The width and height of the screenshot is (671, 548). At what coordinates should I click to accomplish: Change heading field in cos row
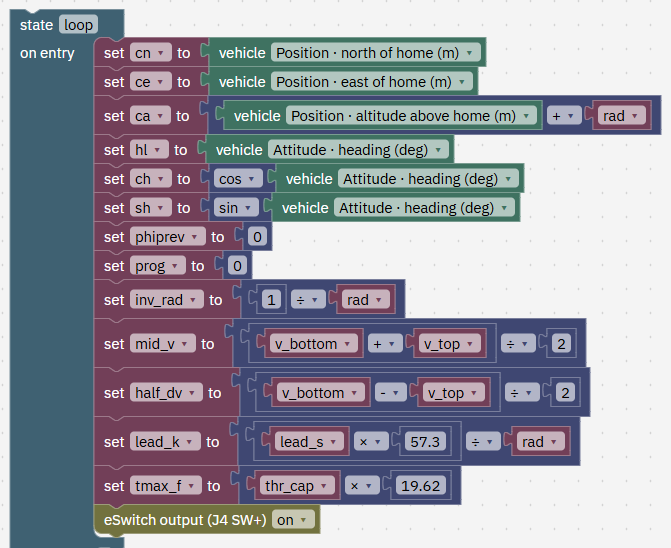[x=428, y=179]
